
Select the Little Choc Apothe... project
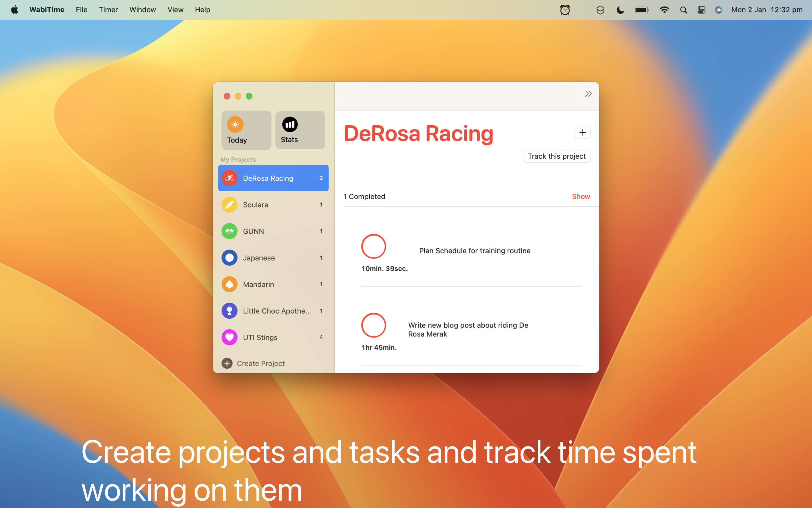273,311
